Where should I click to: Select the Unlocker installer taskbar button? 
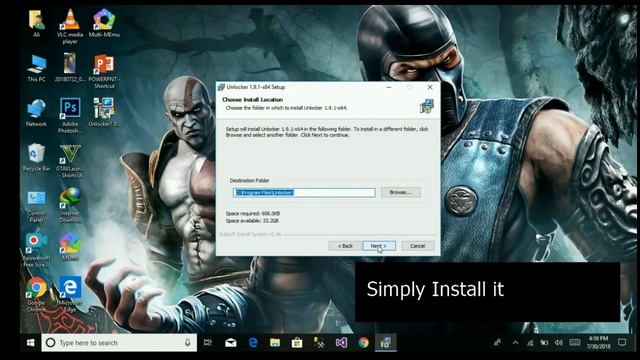[x=385, y=342]
